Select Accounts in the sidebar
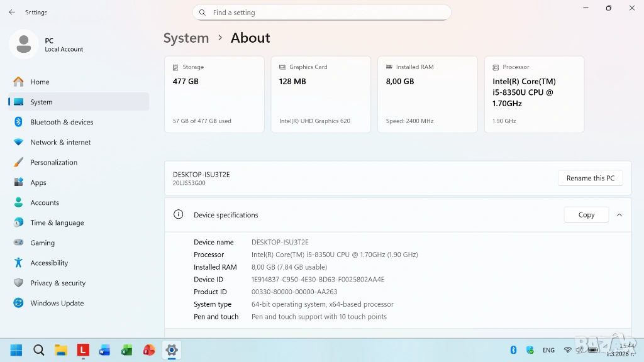 45,202
